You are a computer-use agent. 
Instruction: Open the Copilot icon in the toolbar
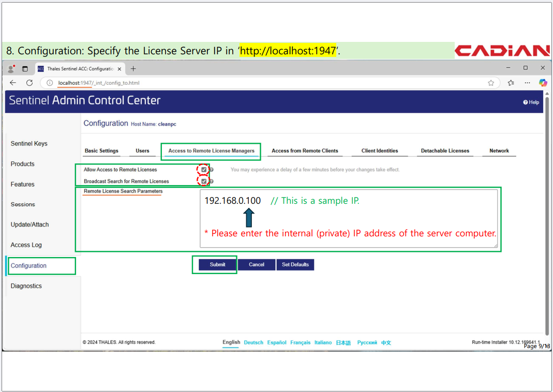pyautogui.click(x=543, y=83)
